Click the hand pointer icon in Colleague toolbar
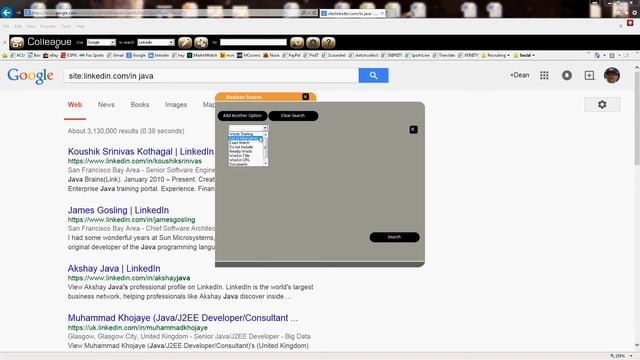 (201, 42)
